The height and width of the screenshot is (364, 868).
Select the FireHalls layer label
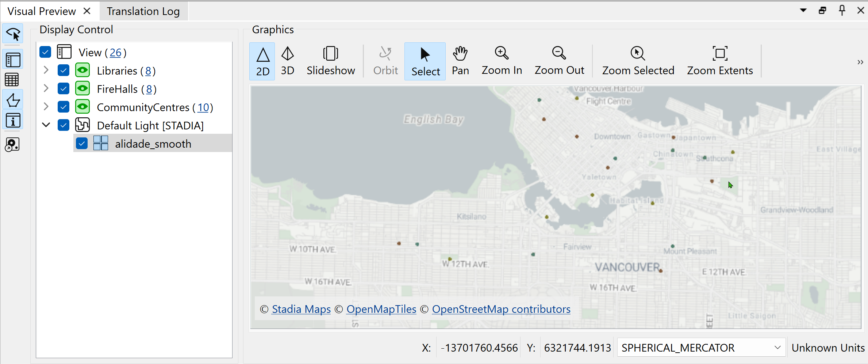pyautogui.click(x=117, y=89)
